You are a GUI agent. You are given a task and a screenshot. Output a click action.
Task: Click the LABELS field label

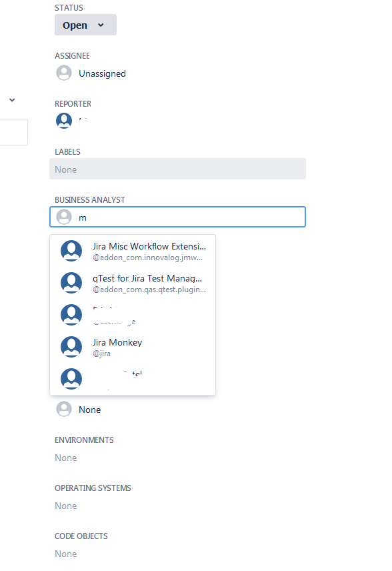(68, 152)
